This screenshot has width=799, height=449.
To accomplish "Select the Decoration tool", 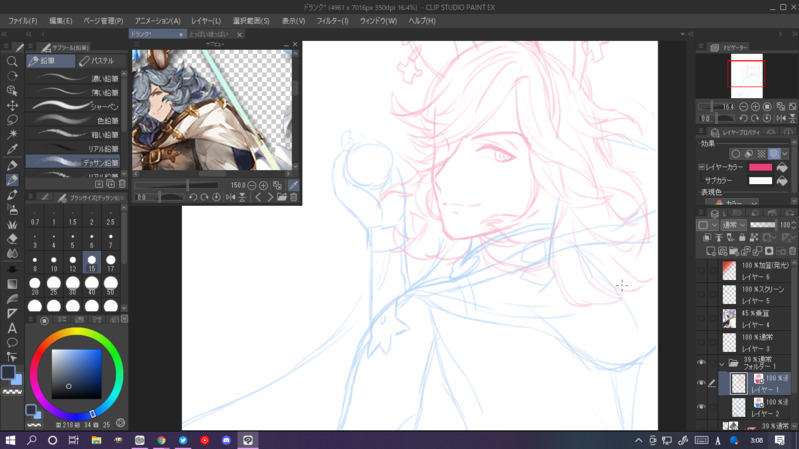I will [x=12, y=224].
